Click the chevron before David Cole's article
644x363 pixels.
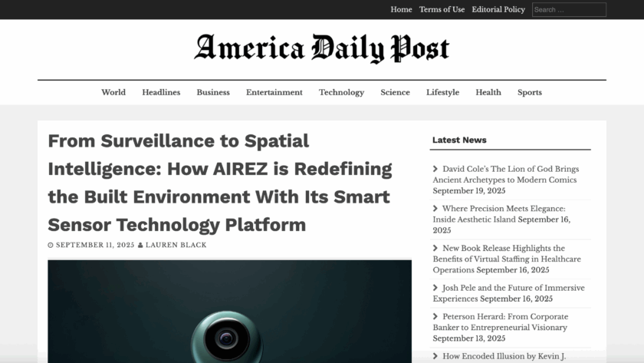[x=435, y=169]
